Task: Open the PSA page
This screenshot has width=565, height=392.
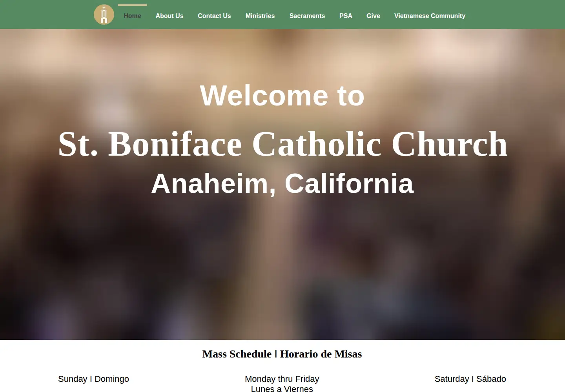Action: (346, 16)
